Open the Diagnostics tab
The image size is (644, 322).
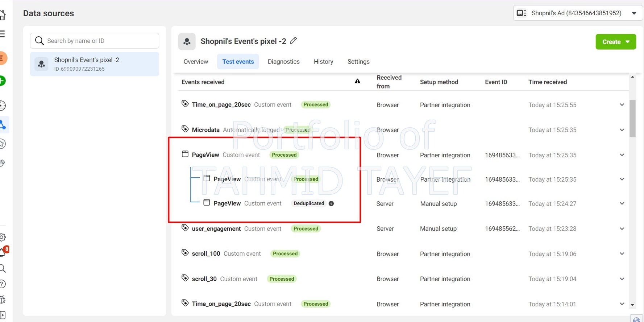[284, 62]
